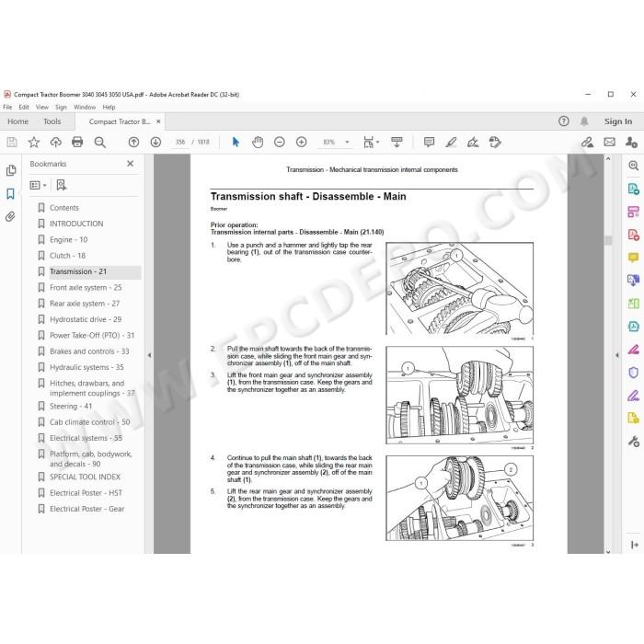Click the upload to cloud icon
Image resolution: width=644 pixels, height=644 pixels.
pyautogui.click(x=55, y=142)
